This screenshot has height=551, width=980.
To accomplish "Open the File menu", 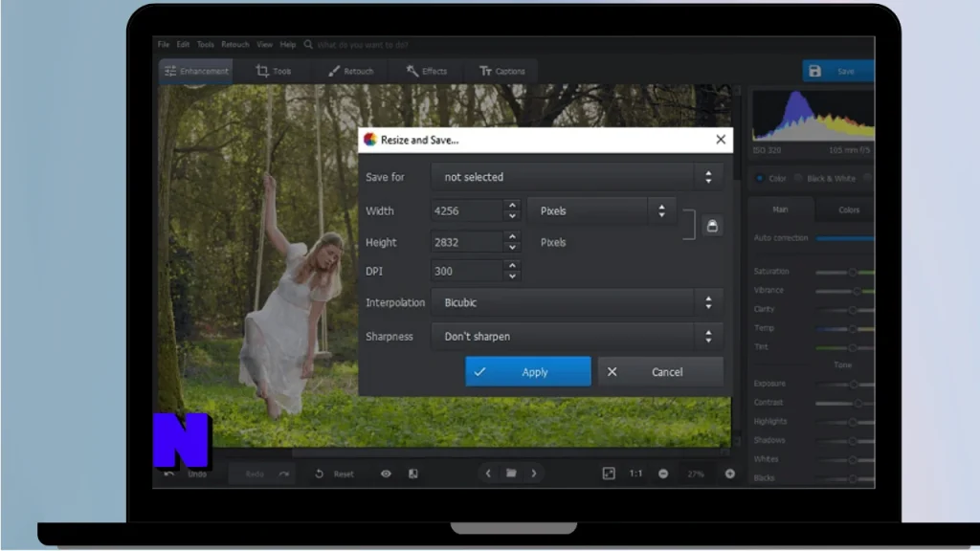I will click(x=164, y=45).
